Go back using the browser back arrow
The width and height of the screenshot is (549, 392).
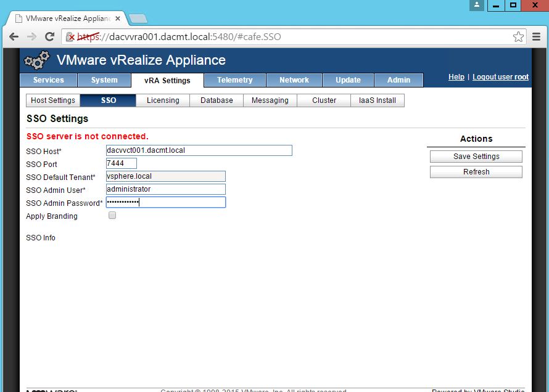(14, 37)
